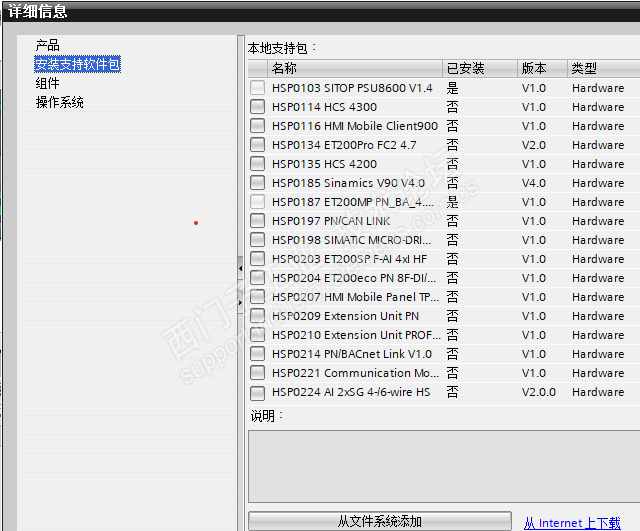This screenshot has width=640, height=531.
Task: Click the 是 value in the HSP0103 row
Action: 452,88
